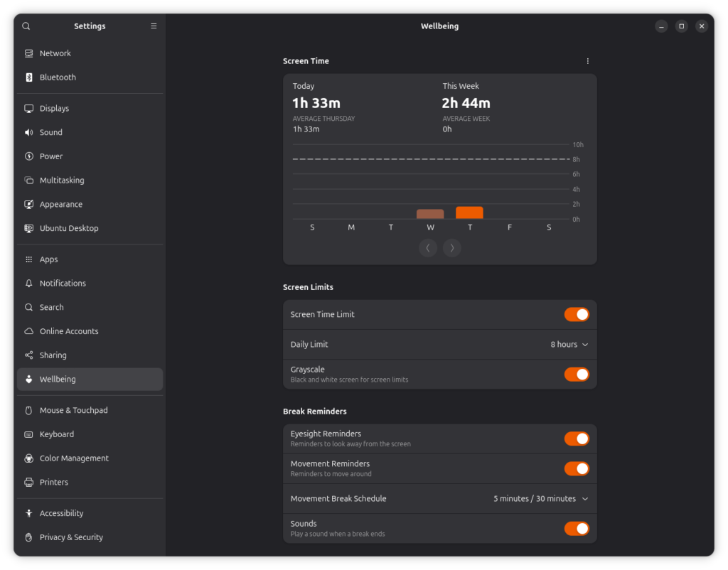Toggle Eyesight Reminders off

(x=577, y=439)
